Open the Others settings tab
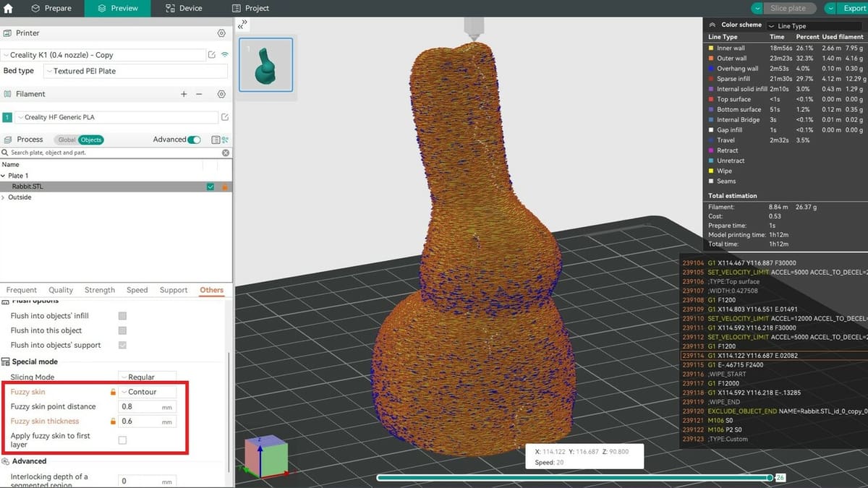 coord(212,290)
